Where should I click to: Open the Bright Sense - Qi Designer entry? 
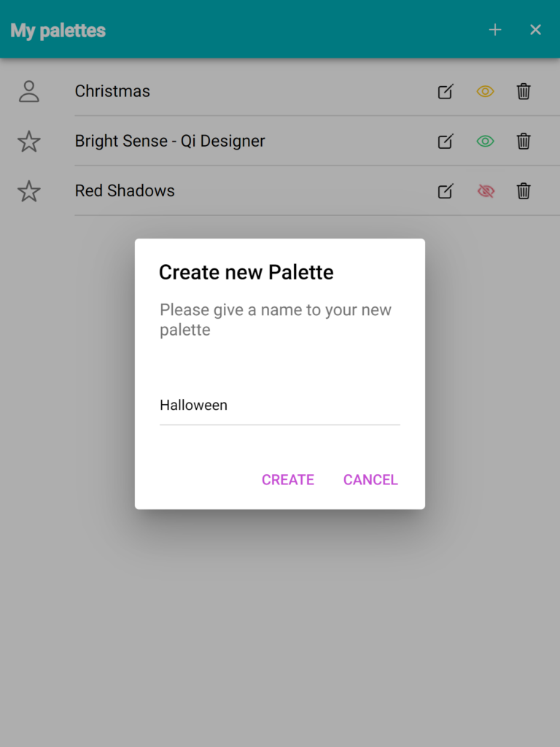[170, 141]
